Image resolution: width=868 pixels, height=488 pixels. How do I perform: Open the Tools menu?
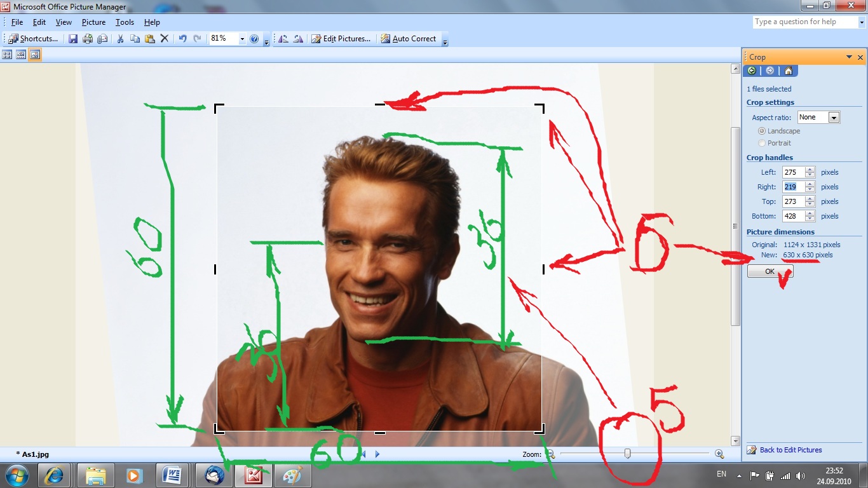click(125, 22)
